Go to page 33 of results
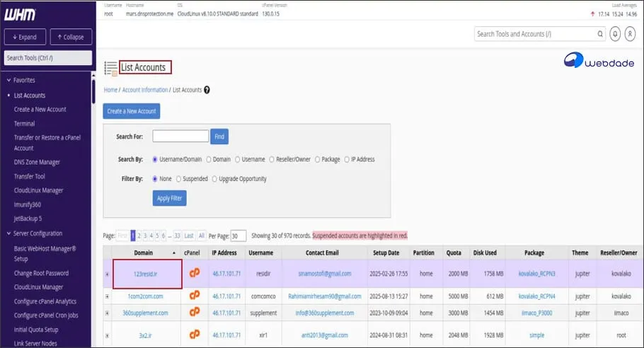 pyautogui.click(x=177, y=236)
